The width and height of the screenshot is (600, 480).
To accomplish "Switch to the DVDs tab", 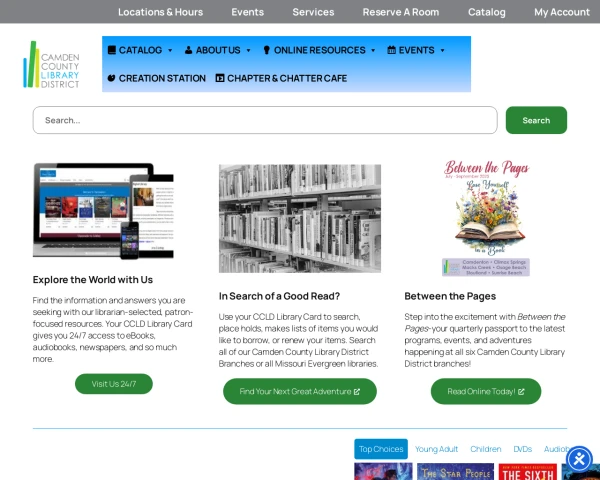I will pos(523,449).
